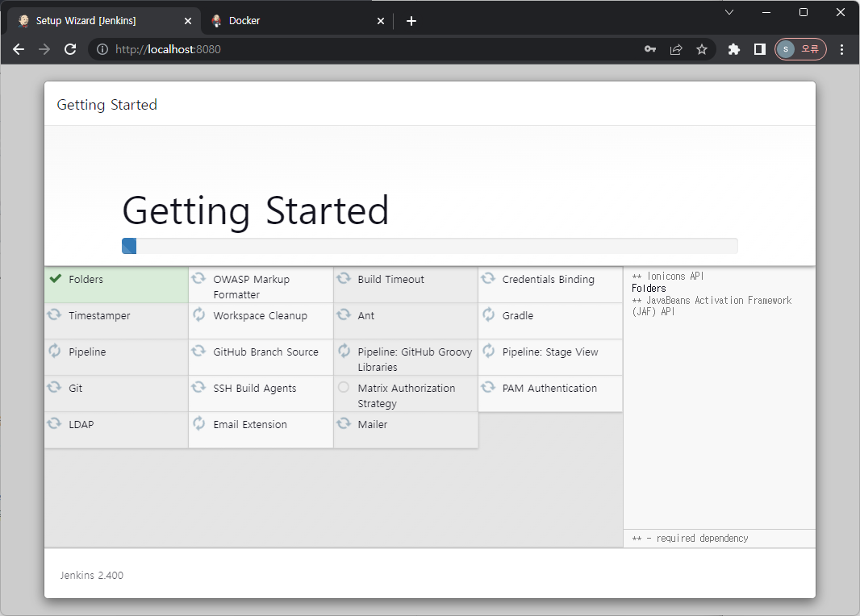The height and width of the screenshot is (616, 860).
Task: Click the spinner icon next to Workspace Cleanup
Action: (198, 314)
